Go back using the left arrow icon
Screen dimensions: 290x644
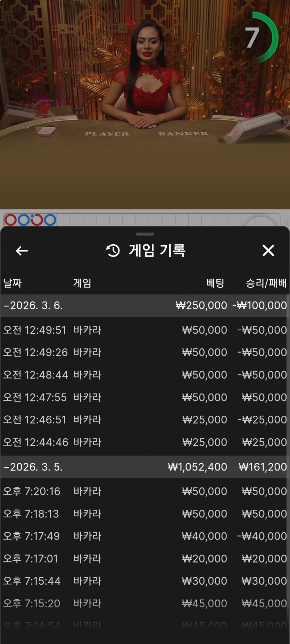click(22, 251)
